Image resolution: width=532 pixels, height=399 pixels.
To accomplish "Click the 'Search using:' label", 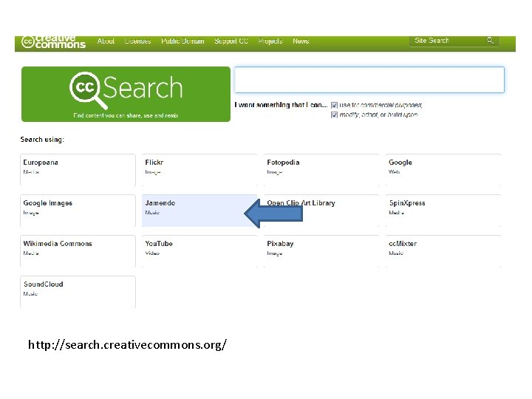I will click(42, 140).
